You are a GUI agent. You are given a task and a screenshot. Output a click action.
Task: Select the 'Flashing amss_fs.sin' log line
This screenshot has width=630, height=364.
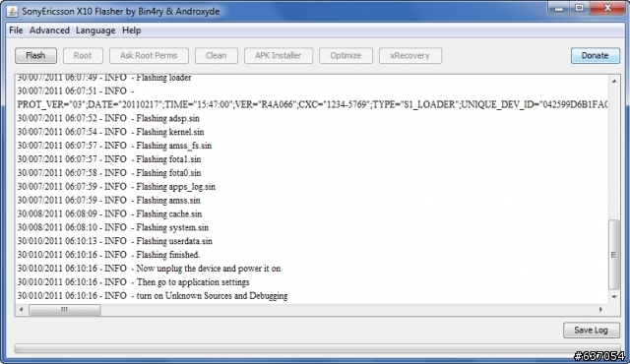pyautogui.click(x=114, y=146)
